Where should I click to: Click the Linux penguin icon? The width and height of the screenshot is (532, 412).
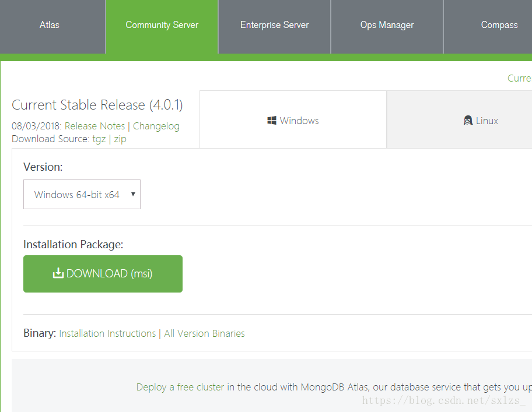pyautogui.click(x=468, y=120)
